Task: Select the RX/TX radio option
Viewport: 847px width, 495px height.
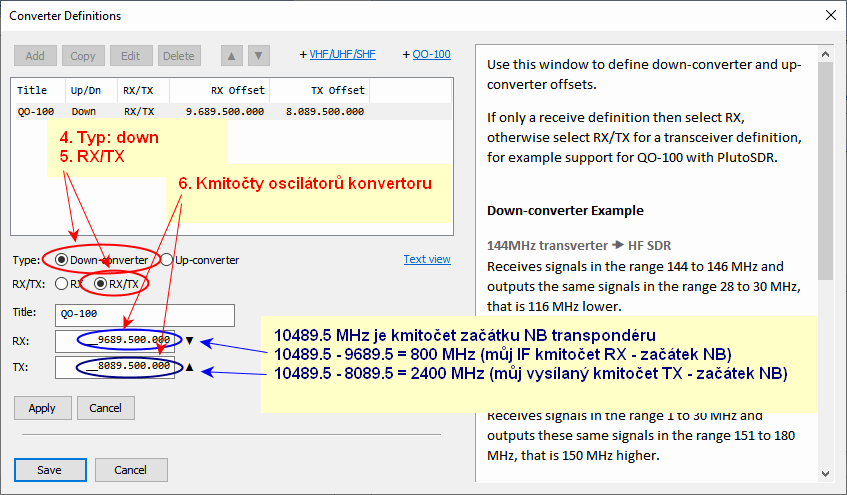Action: point(100,284)
